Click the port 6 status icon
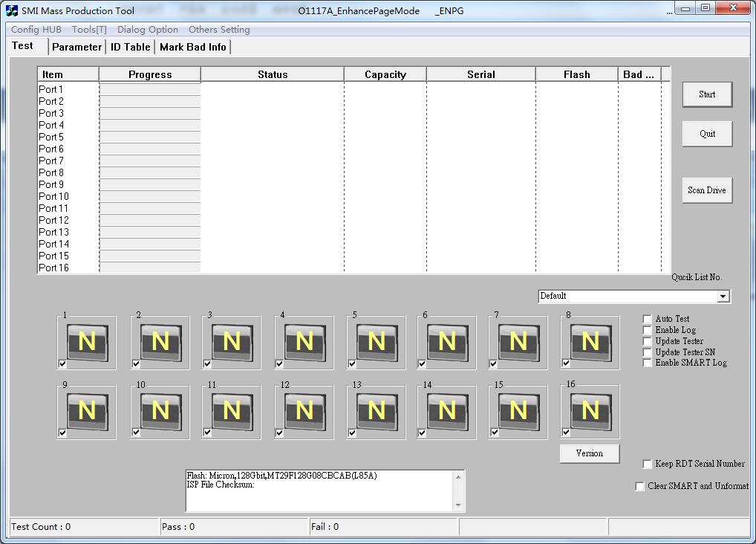The image size is (756, 544). point(447,342)
